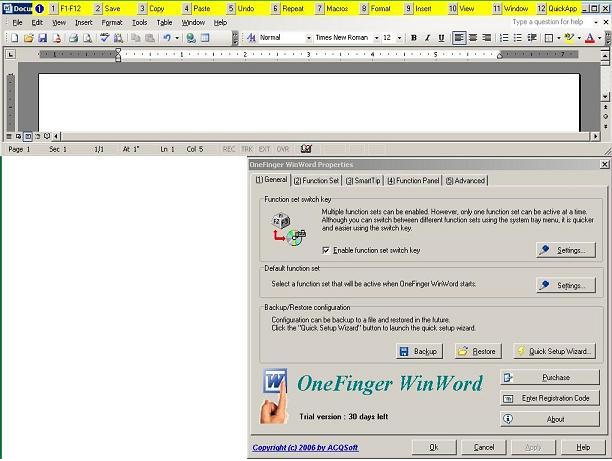Create a new blank document
The image size is (612, 461).
[x=14, y=38]
